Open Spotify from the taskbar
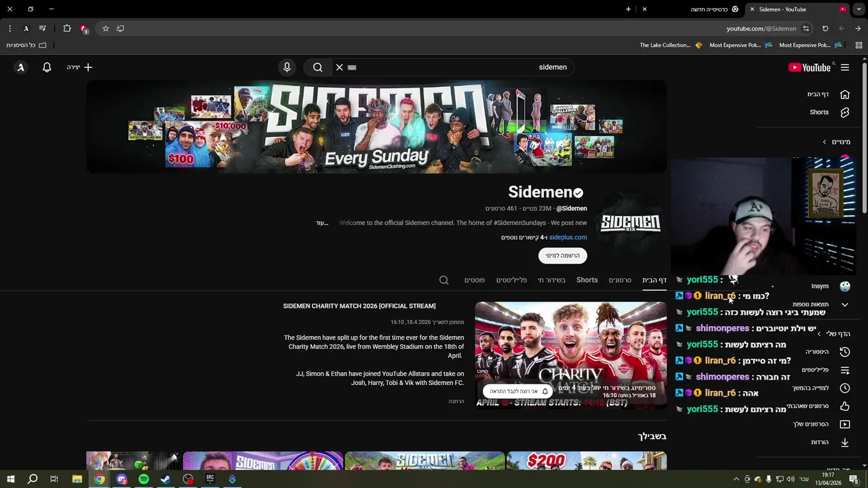The height and width of the screenshot is (488, 868). pyautogui.click(x=144, y=479)
